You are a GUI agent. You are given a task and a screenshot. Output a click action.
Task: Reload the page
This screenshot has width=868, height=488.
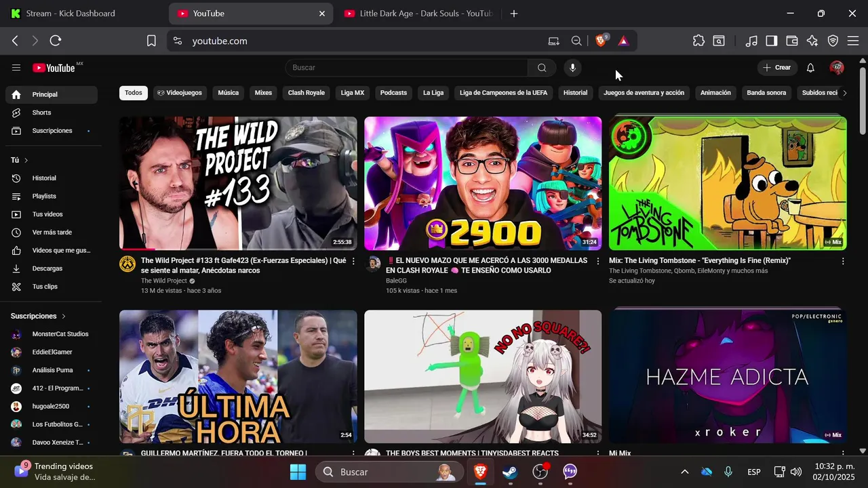click(56, 41)
